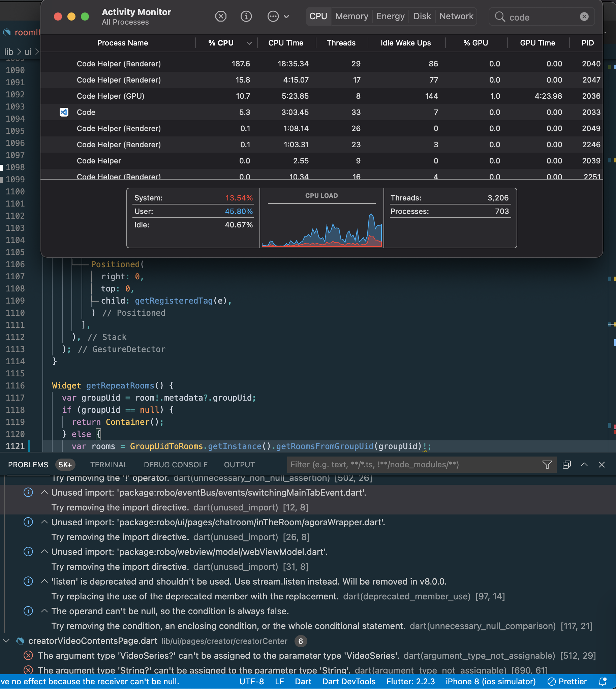Click the problem count badge 6
Viewport: 616px width, 689px height.
(301, 641)
